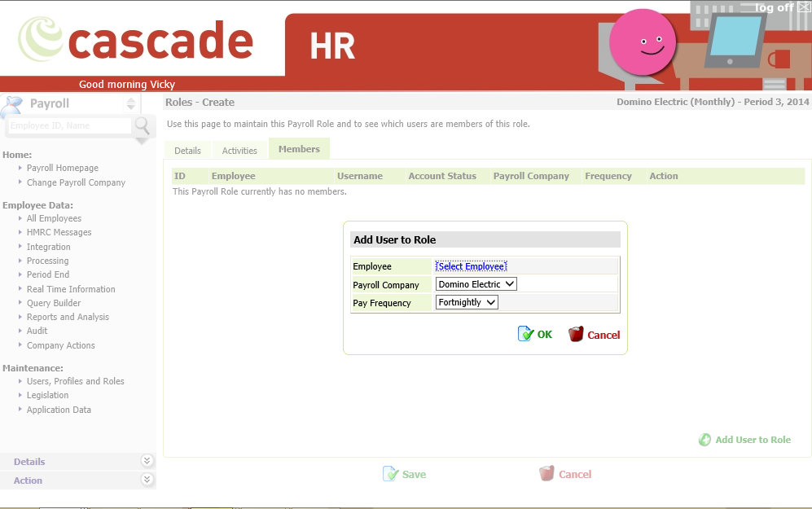Click the HR banner title
Viewport: 812px width, 509px height.
click(x=332, y=46)
